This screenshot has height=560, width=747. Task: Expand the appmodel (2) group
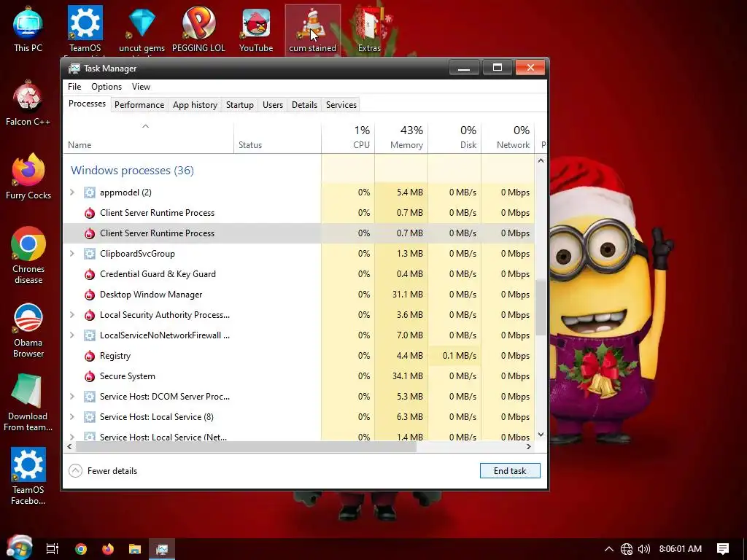[x=72, y=192]
